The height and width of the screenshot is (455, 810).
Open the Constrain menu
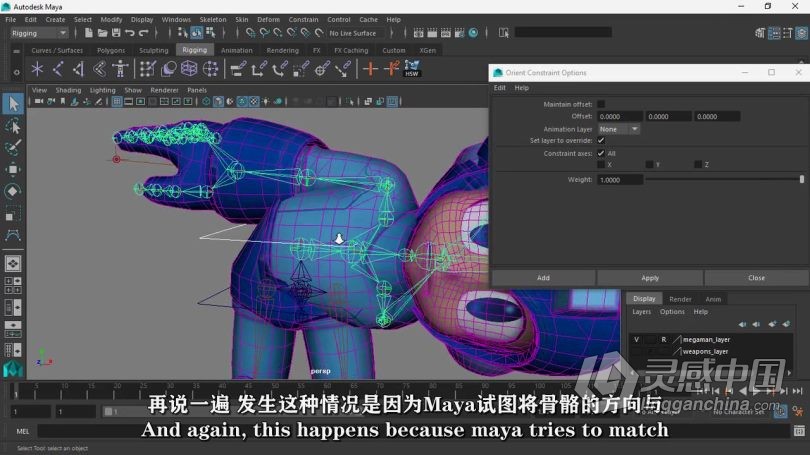coord(303,20)
